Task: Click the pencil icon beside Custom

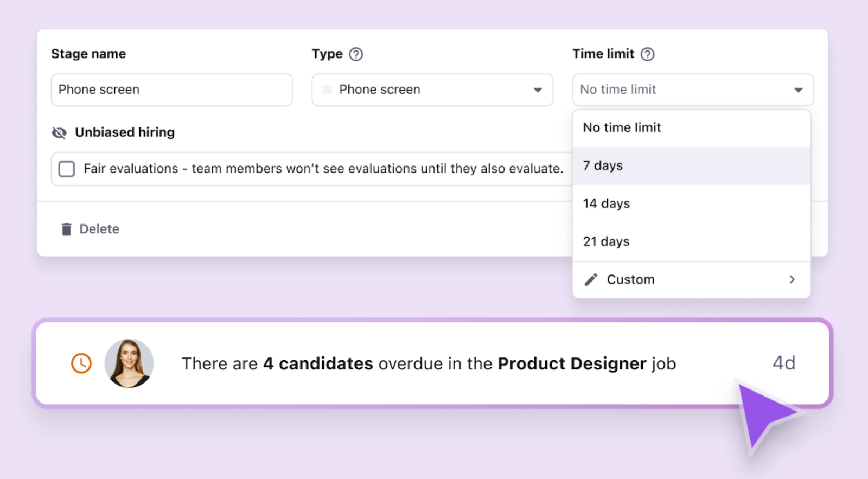Action: pos(591,279)
